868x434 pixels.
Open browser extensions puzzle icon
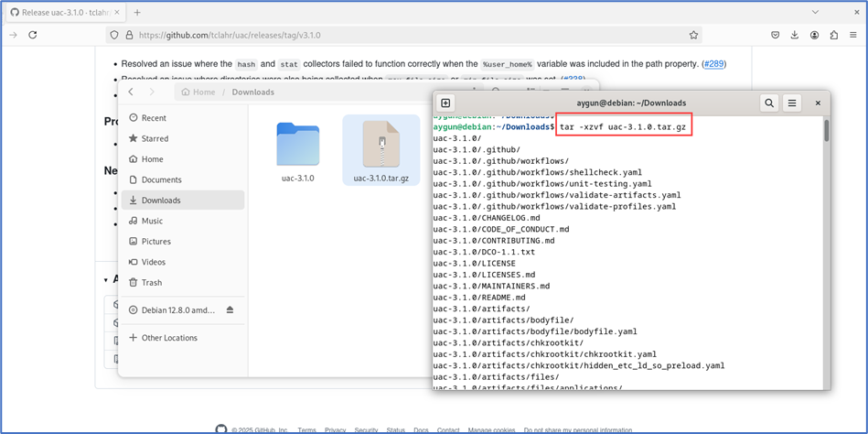click(x=833, y=35)
